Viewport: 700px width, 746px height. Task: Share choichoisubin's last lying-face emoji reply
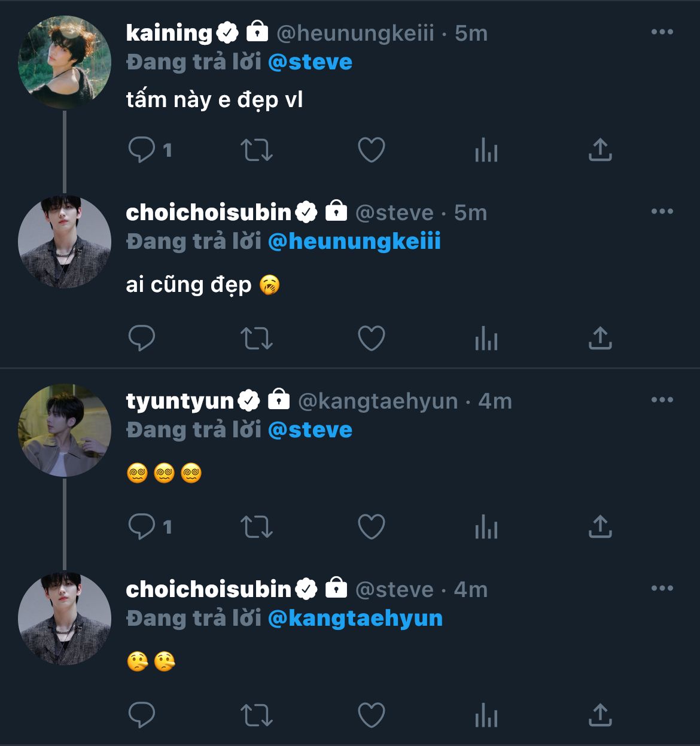[x=600, y=715]
